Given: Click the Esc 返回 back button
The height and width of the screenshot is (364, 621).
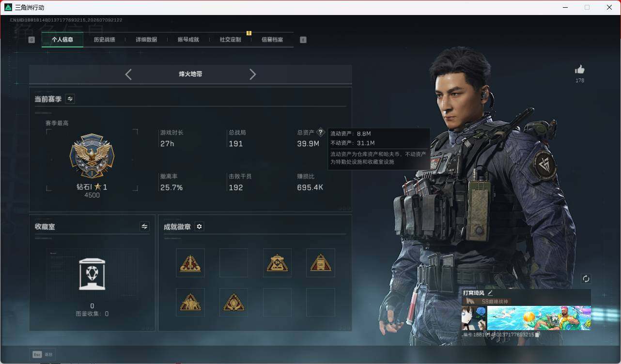Looking at the screenshot, I should click(x=43, y=354).
